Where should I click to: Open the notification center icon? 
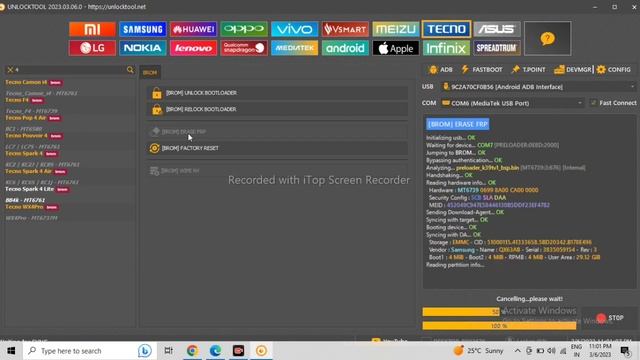(625, 351)
